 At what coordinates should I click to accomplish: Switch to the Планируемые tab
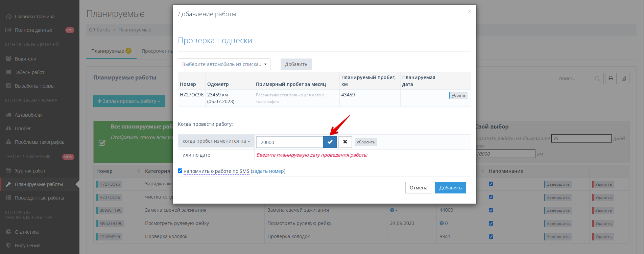pos(108,51)
